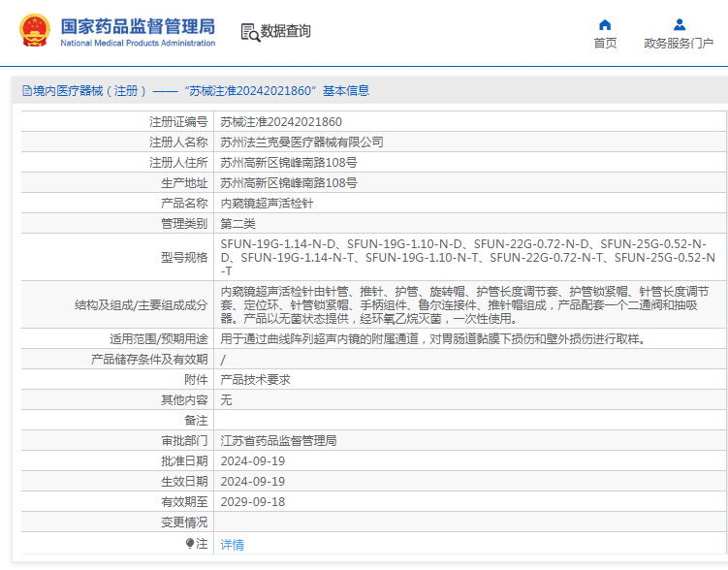Viewport: 728px width, 570px height.
Task: Click the 审批部门 label
Action: pos(184,441)
